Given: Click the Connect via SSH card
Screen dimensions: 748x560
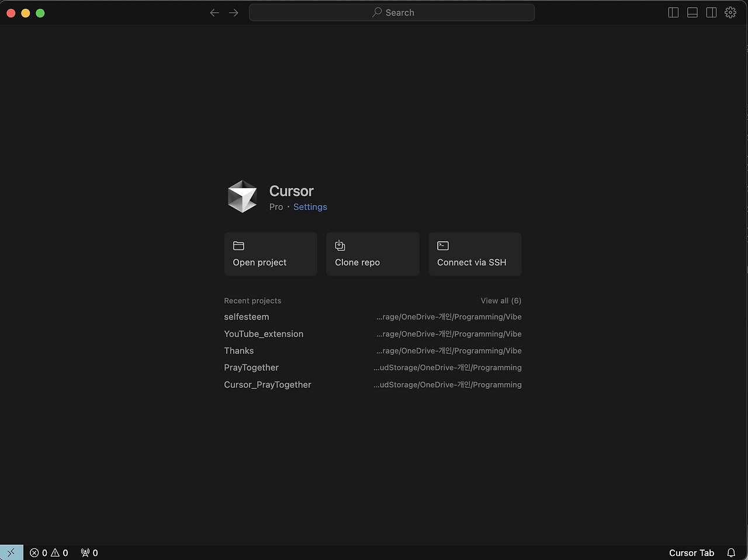Looking at the screenshot, I should [475, 254].
